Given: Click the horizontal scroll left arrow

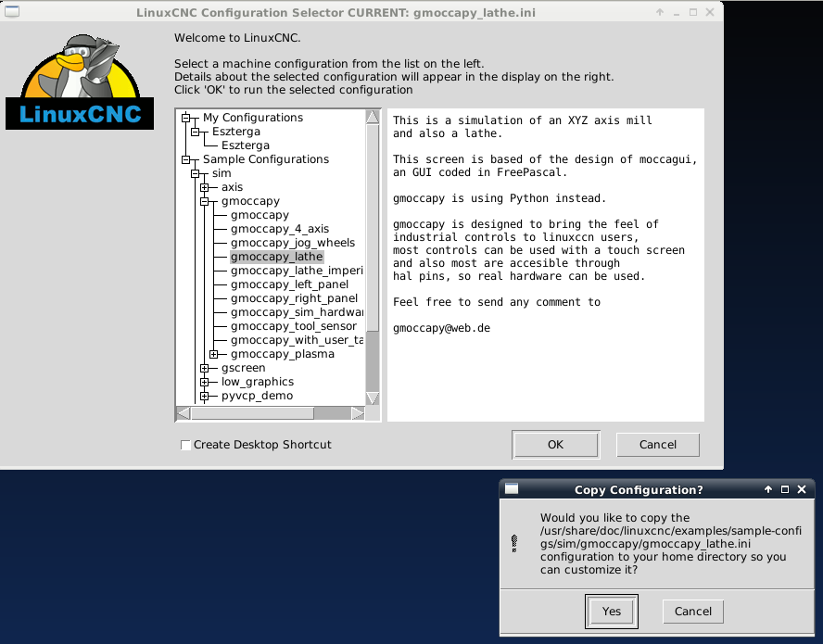Looking at the screenshot, I should coord(184,412).
